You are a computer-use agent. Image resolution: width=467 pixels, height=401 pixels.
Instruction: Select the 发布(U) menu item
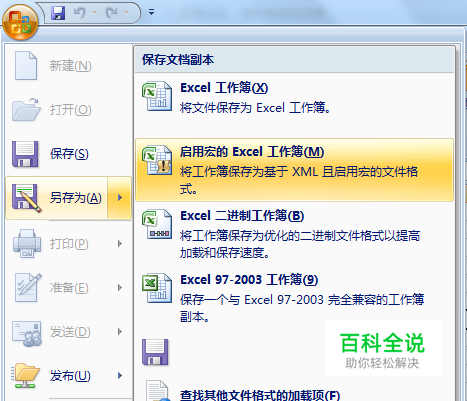(68, 376)
